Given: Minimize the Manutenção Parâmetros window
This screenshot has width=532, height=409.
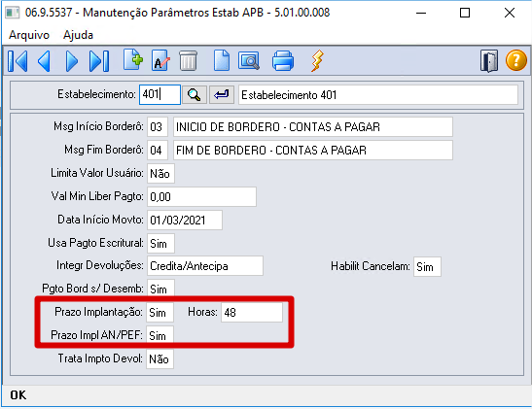Looking at the screenshot, I should click(x=421, y=13).
